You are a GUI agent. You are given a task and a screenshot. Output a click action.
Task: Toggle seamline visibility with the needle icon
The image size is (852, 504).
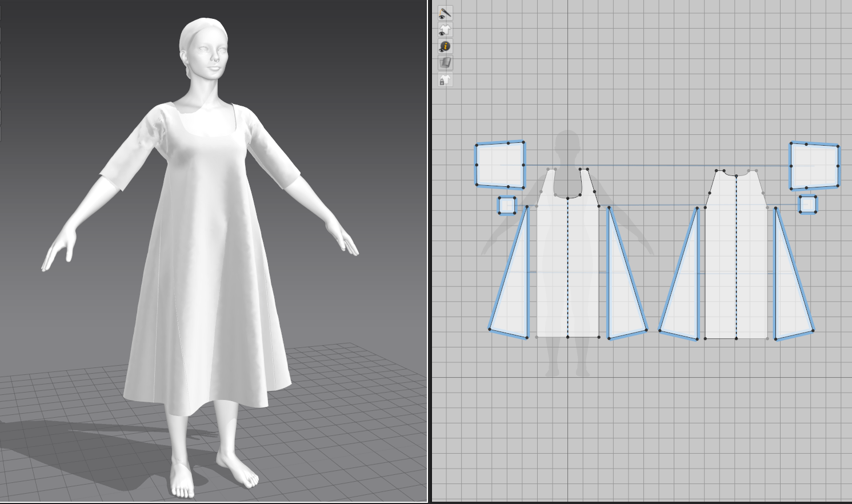pos(445,13)
